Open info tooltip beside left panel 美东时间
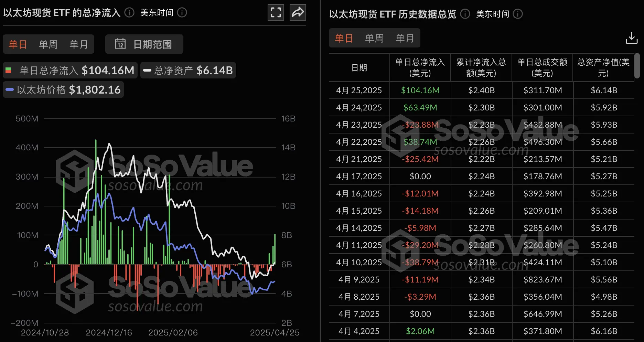The height and width of the screenshot is (342, 644). click(x=182, y=12)
